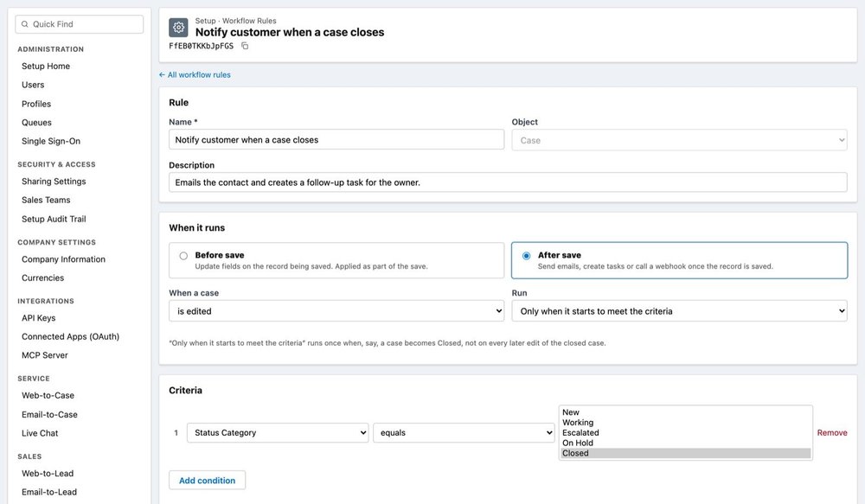Click the Workflow Rules gear icon

point(178,27)
